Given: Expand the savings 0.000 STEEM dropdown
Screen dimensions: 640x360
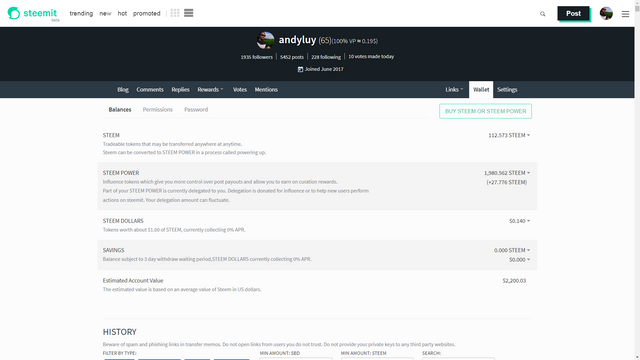Looking at the screenshot, I should (x=512, y=250).
